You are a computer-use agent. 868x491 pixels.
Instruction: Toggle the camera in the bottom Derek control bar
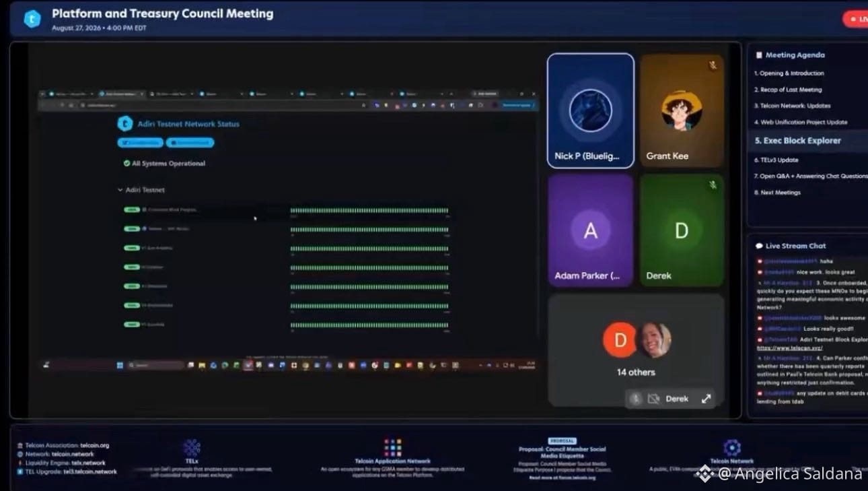pyautogui.click(x=653, y=399)
